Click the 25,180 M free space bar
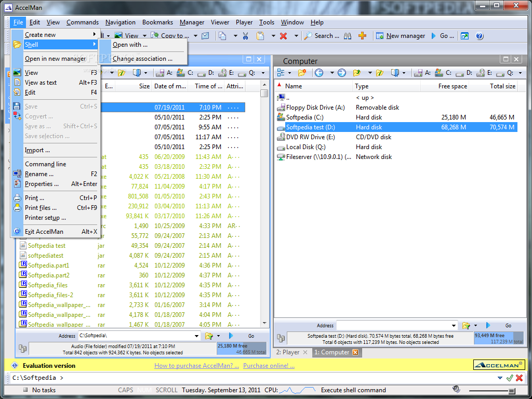The height and width of the screenshot is (399, 532). (242, 349)
